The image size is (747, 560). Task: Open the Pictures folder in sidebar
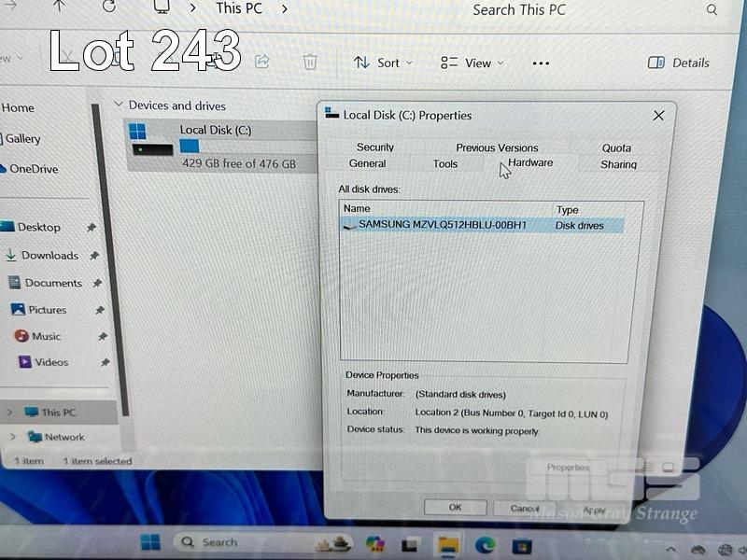[x=47, y=310]
